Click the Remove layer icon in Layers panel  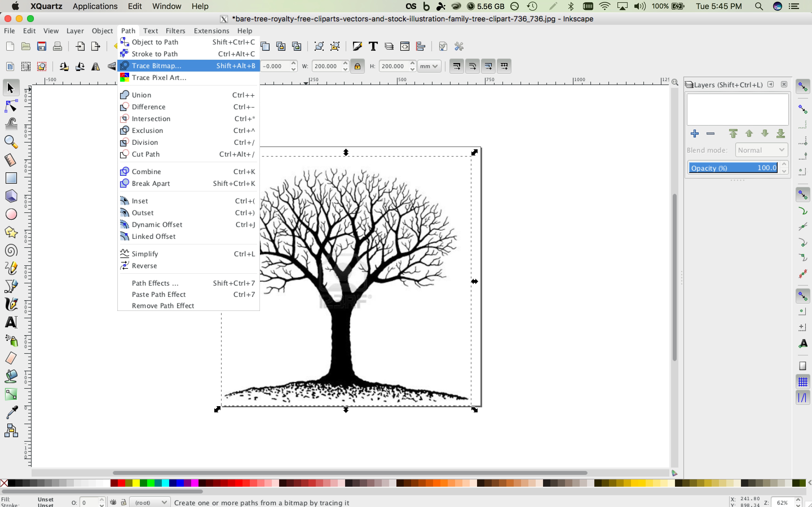tap(710, 134)
